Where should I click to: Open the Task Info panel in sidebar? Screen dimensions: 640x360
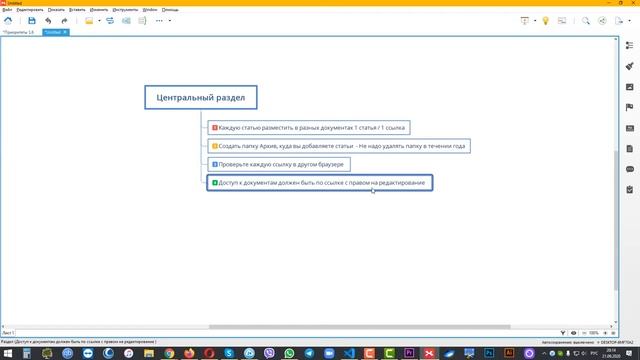(629, 189)
